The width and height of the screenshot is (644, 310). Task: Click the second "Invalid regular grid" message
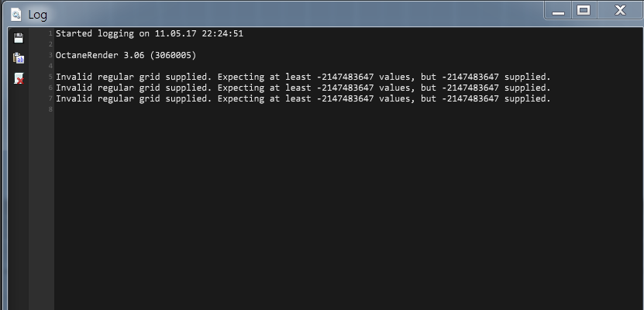303,88
